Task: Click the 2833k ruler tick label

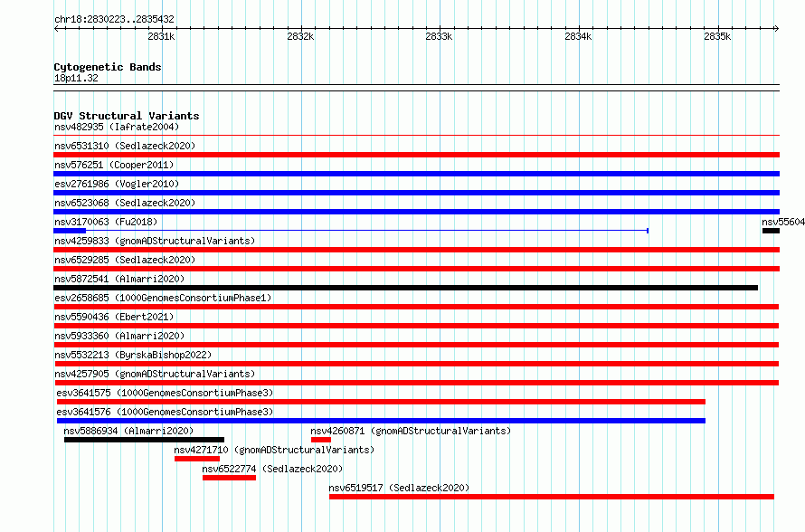Action: (x=439, y=36)
